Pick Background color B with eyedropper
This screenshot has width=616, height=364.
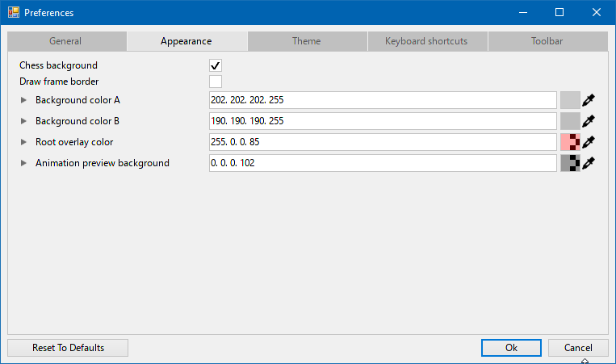(589, 121)
